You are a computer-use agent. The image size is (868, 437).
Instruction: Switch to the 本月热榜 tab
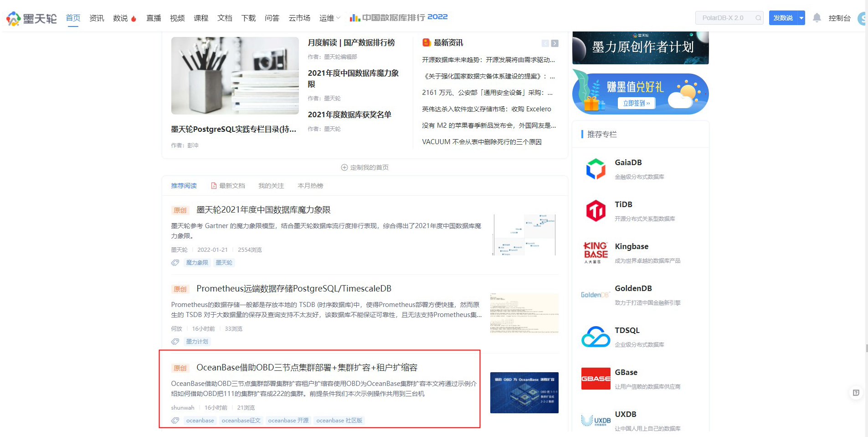(x=310, y=186)
